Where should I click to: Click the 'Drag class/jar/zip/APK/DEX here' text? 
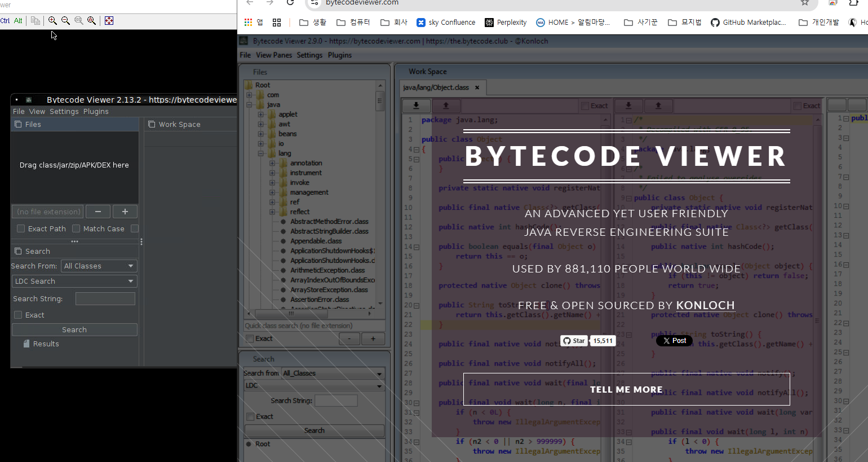[x=74, y=165]
